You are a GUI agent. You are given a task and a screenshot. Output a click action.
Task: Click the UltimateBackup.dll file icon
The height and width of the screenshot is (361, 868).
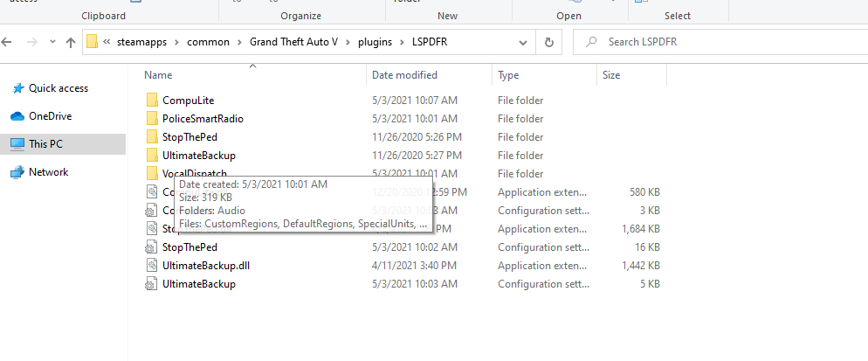point(152,266)
